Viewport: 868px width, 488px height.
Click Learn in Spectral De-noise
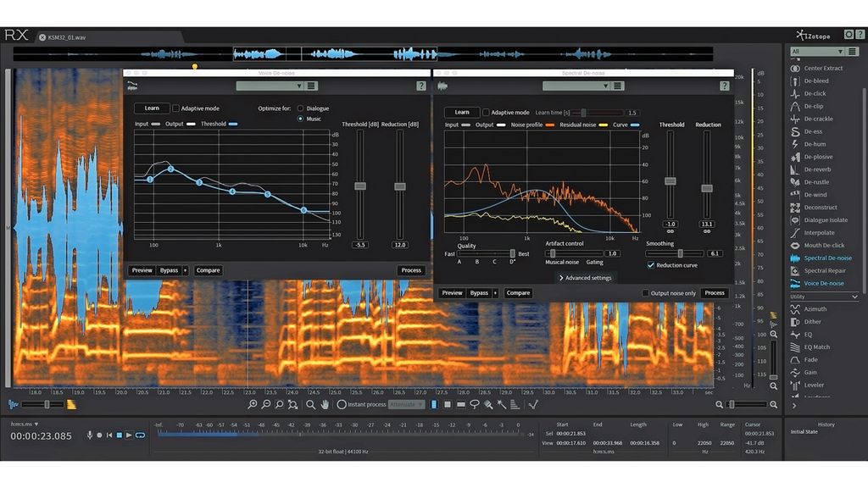pos(462,113)
